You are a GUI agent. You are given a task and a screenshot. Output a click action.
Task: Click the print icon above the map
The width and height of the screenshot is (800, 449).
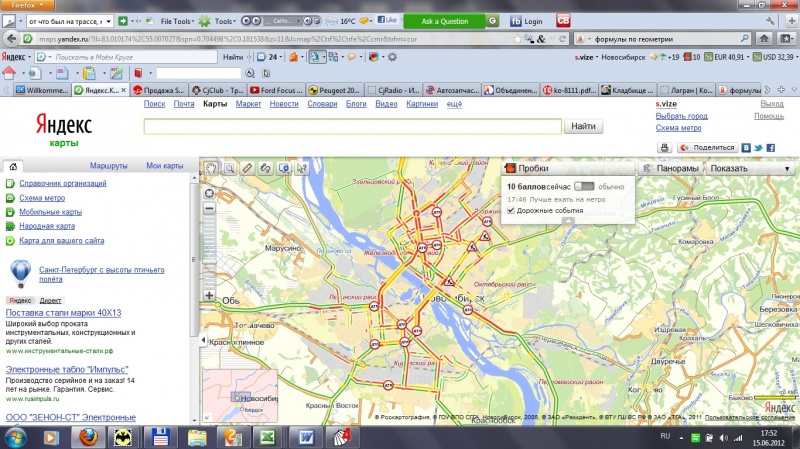tap(663, 148)
